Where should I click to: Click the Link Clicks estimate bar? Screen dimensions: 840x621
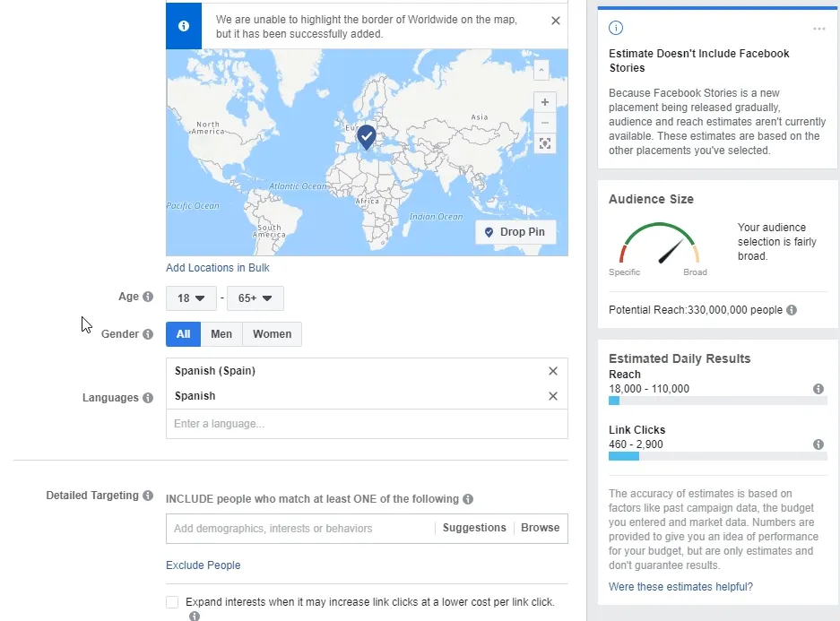point(718,456)
